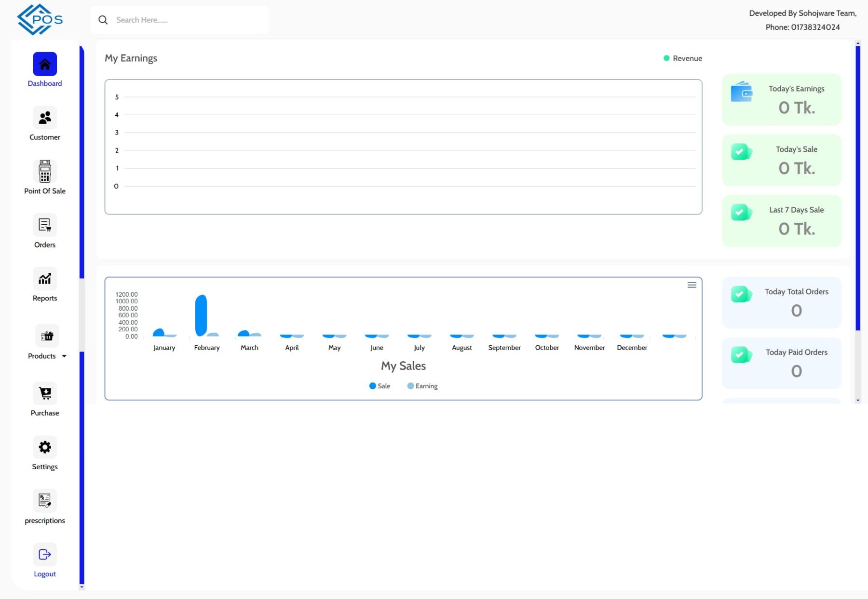Open the Settings gear icon
Viewport: 868px width, 599px height.
[45, 447]
